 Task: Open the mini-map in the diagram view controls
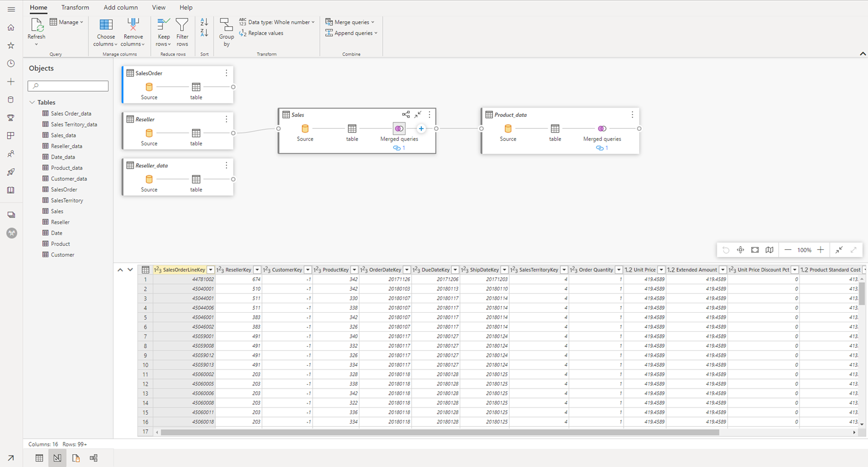click(770, 250)
